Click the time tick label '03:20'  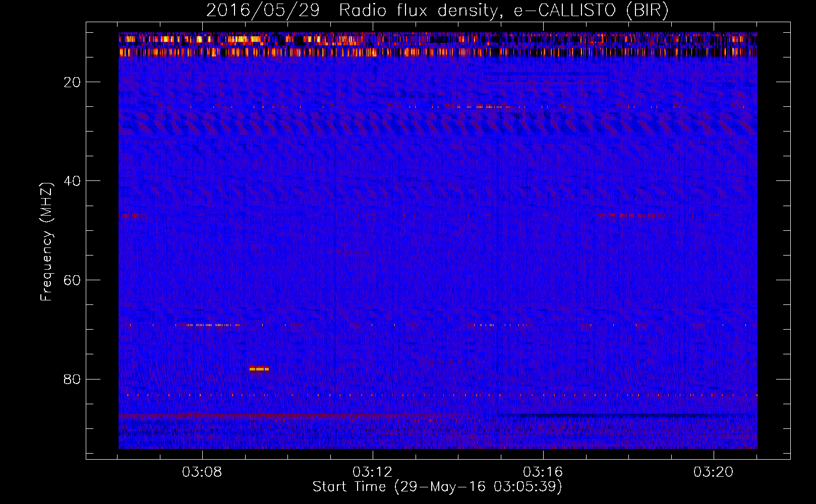coord(714,472)
